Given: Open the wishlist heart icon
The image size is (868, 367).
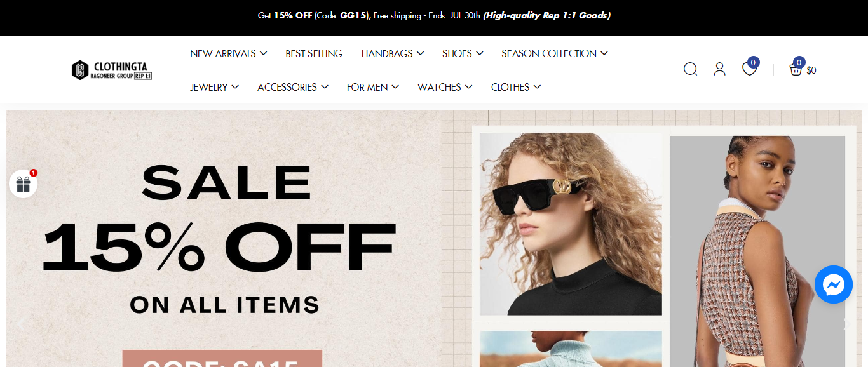Looking at the screenshot, I should pos(750,69).
